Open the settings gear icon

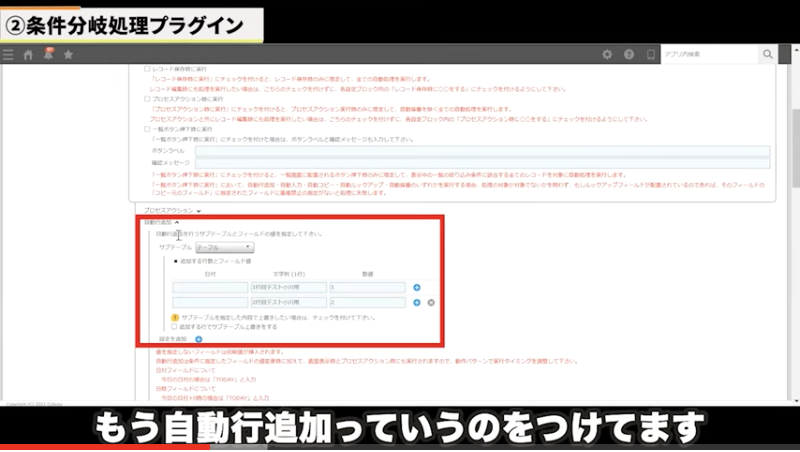pyautogui.click(x=607, y=54)
